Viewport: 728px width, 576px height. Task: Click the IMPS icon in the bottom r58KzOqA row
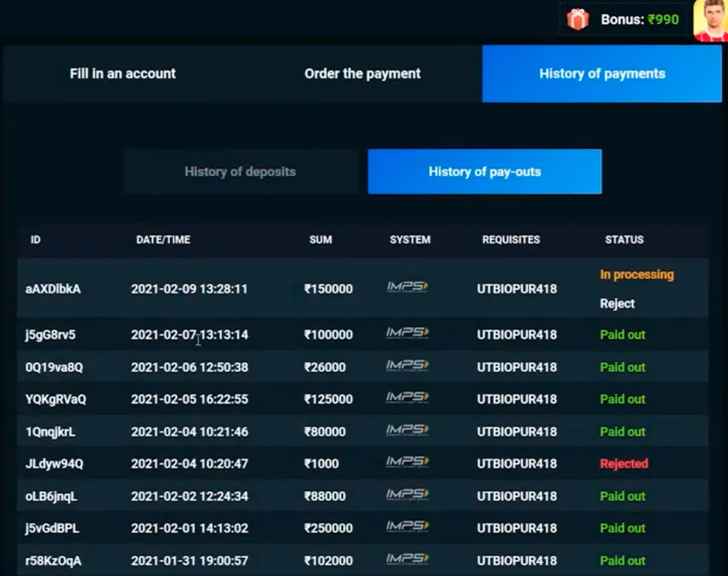click(407, 560)
